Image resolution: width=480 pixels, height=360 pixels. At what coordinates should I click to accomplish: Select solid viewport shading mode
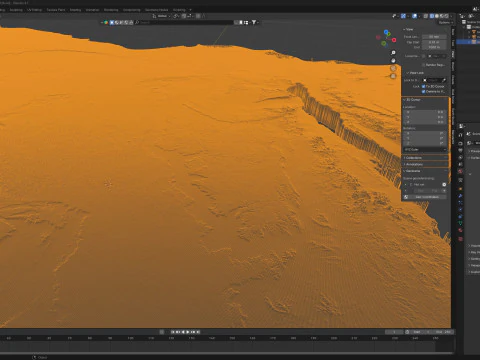(x=437, y=16)
